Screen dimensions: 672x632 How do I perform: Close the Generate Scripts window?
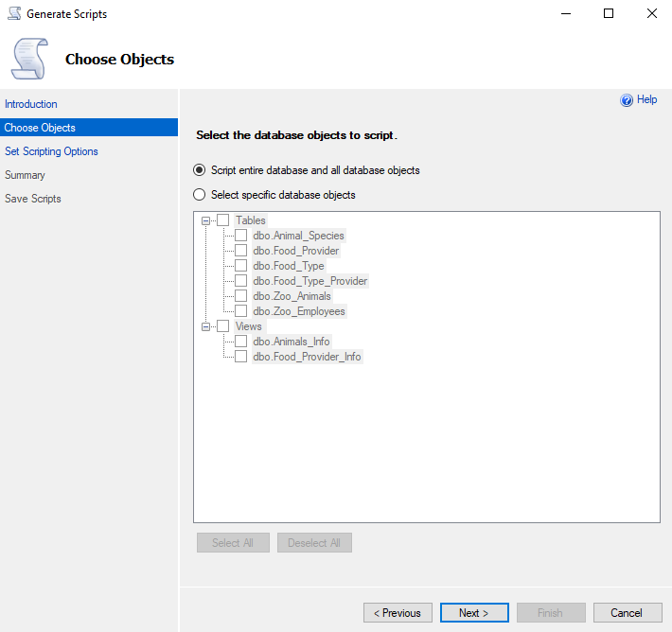[652, 13]
